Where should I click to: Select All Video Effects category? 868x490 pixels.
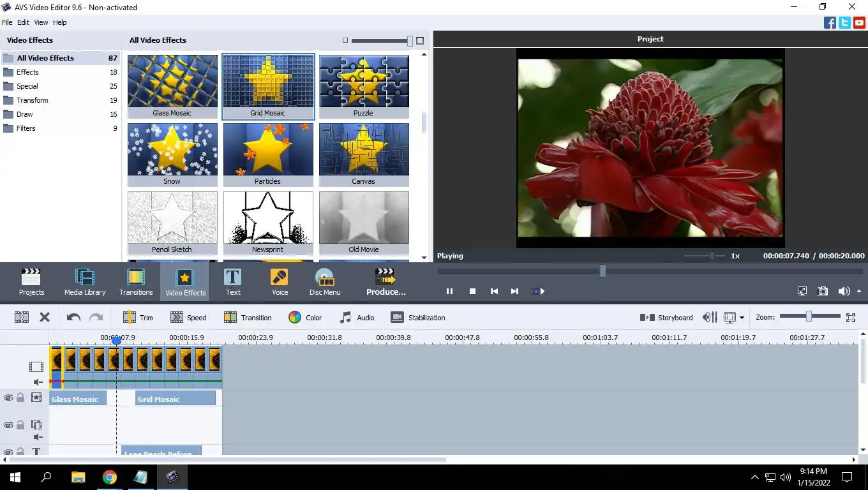(x=61, y=58)
